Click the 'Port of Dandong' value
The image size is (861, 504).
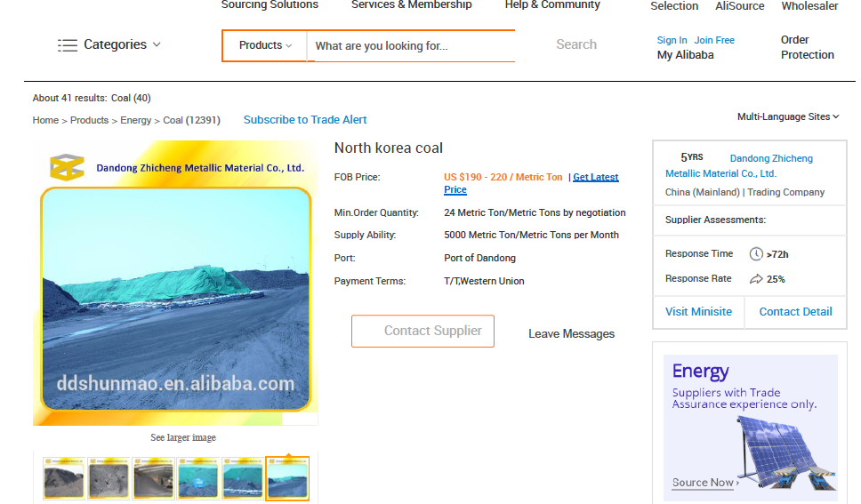click(x=479, y=258)
